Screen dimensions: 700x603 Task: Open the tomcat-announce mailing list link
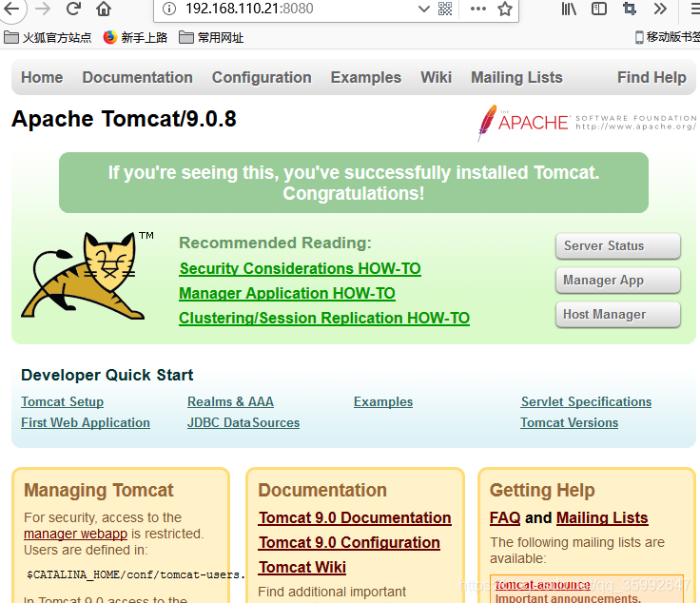(x=542, y=584)
